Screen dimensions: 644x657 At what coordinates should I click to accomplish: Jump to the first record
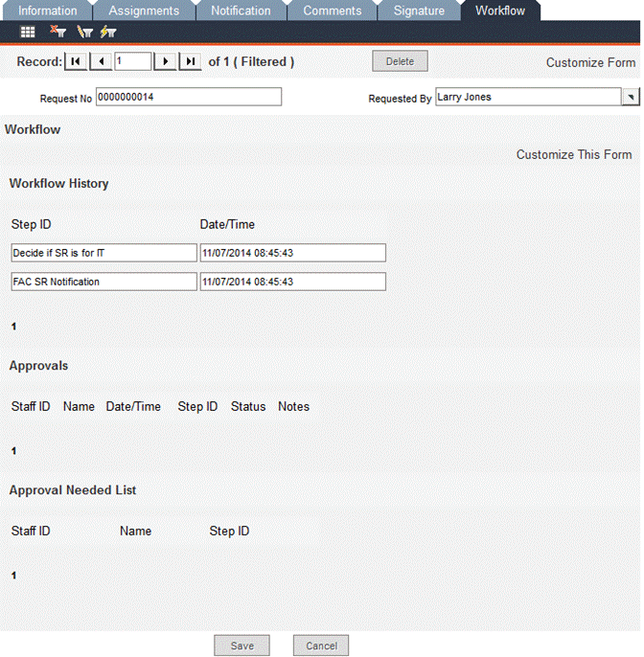pyautogui.click(x=76, y=61)
